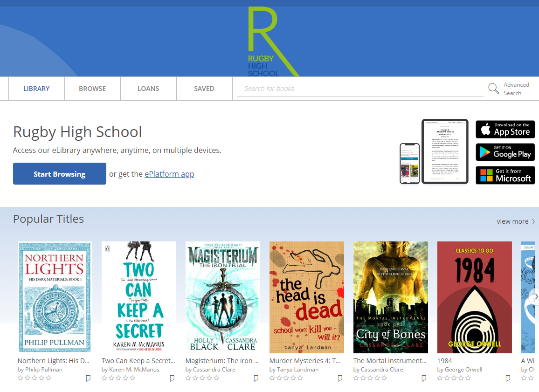Open The Mortal Instruments title link
Image resolution: width=539 pixels, height=392 pixels.
pyautogui.click(x=390, y=361)
